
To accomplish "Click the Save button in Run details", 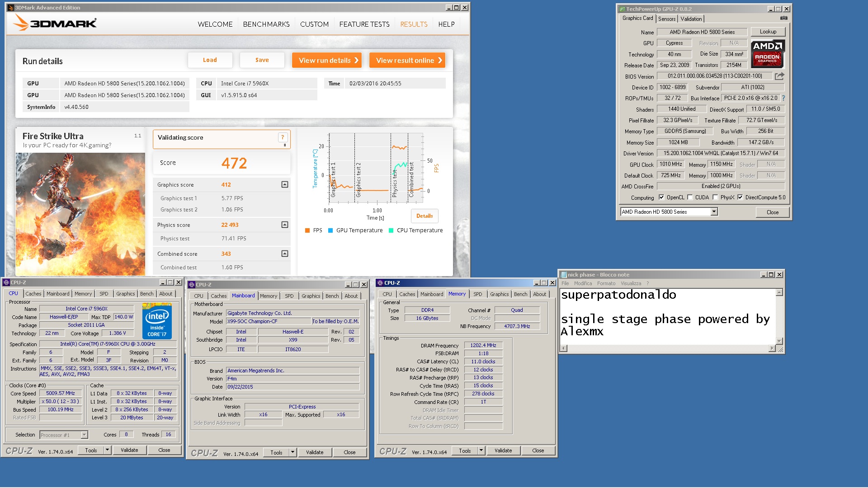I will (x=262, y=60).
